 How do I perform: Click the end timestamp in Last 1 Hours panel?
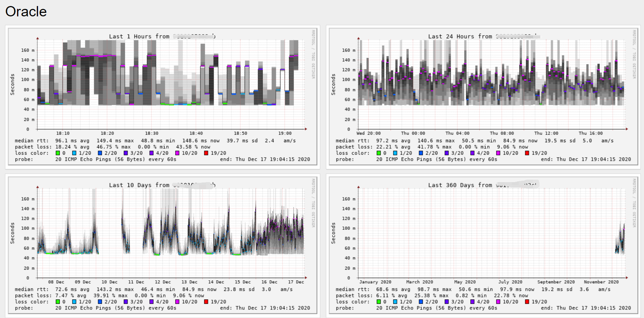pyautogui.click(x=265, y=159)
